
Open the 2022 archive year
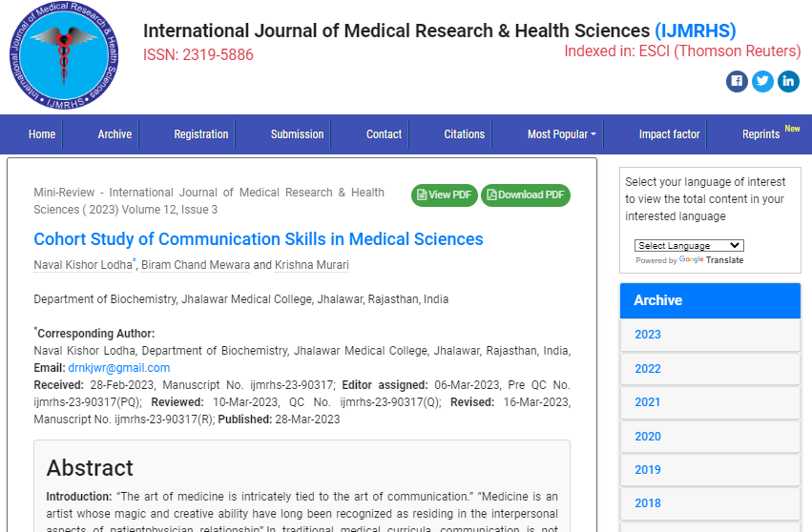point(648,368)
